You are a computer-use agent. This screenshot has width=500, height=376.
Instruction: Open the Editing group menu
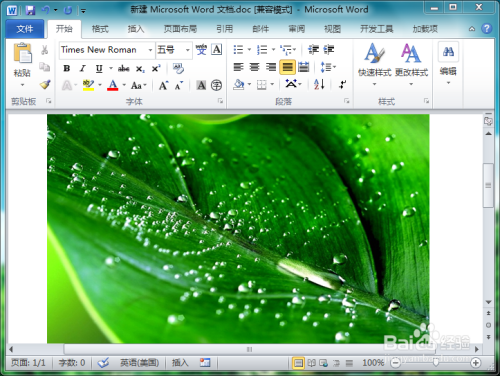(448, 63)
